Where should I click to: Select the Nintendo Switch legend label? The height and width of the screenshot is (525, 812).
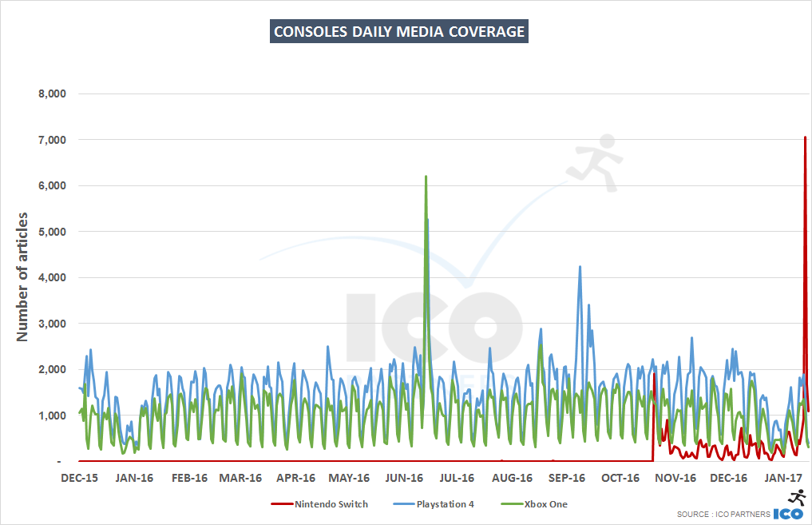(331, 504)
